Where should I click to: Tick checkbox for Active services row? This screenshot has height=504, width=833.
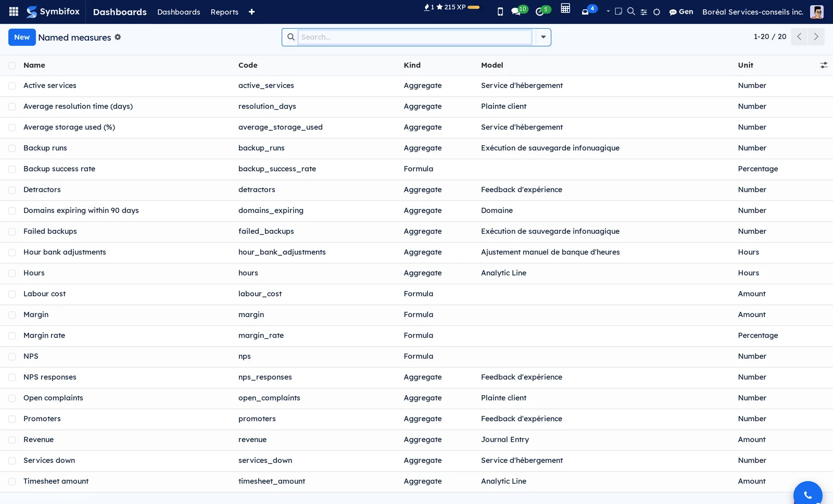12,86
